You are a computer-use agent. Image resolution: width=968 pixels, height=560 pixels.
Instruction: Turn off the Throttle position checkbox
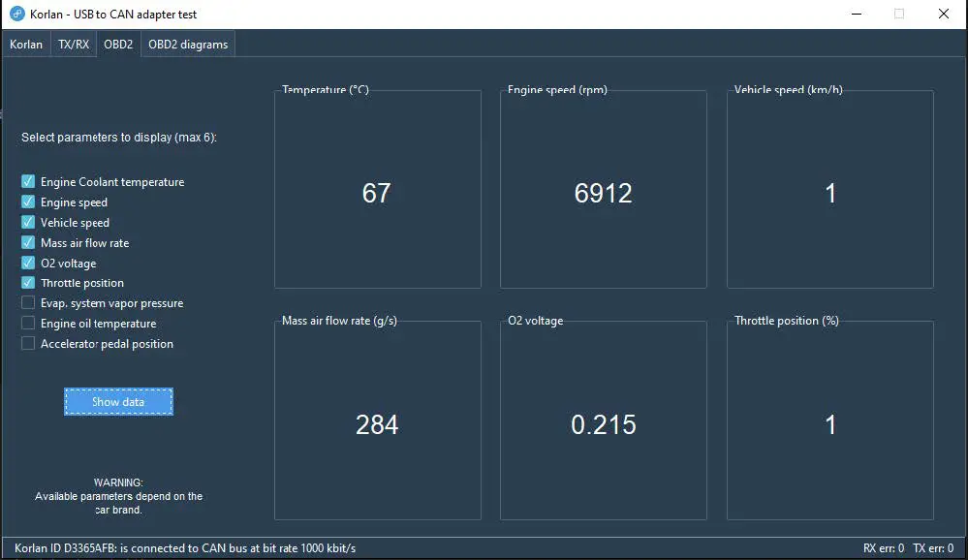pos(28,283)
